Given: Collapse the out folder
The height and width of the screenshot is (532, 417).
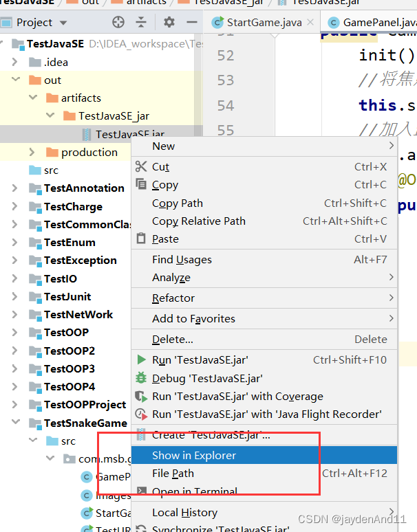Looking at the screenshot, I should pos(16,80).
